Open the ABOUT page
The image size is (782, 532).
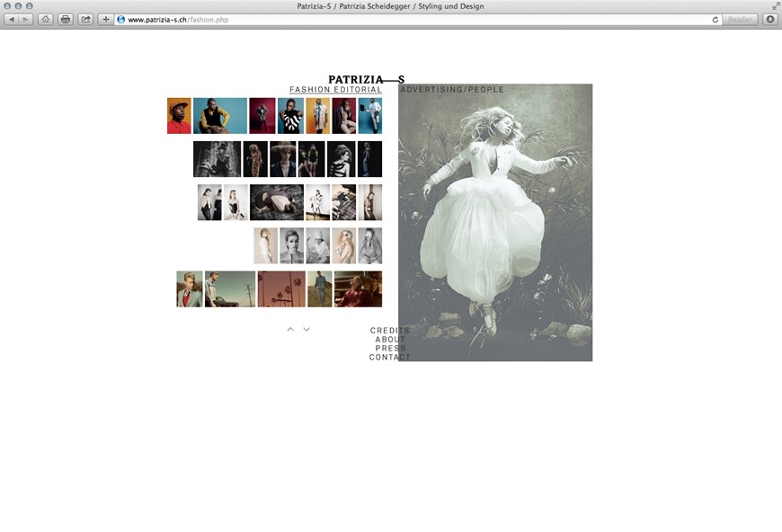(x=390, y=340)
